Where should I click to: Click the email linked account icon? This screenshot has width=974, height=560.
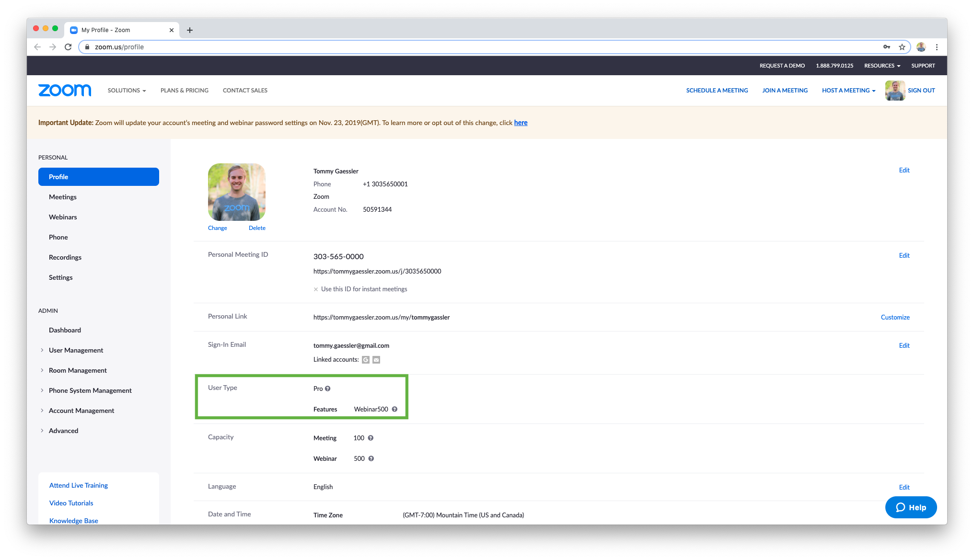[x=376, y=360]
